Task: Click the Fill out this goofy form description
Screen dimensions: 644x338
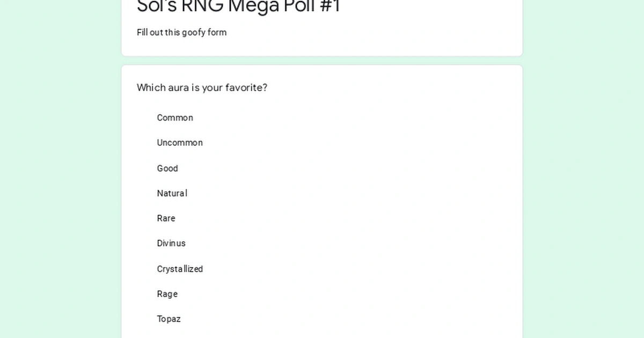Action: pos(182,32)
